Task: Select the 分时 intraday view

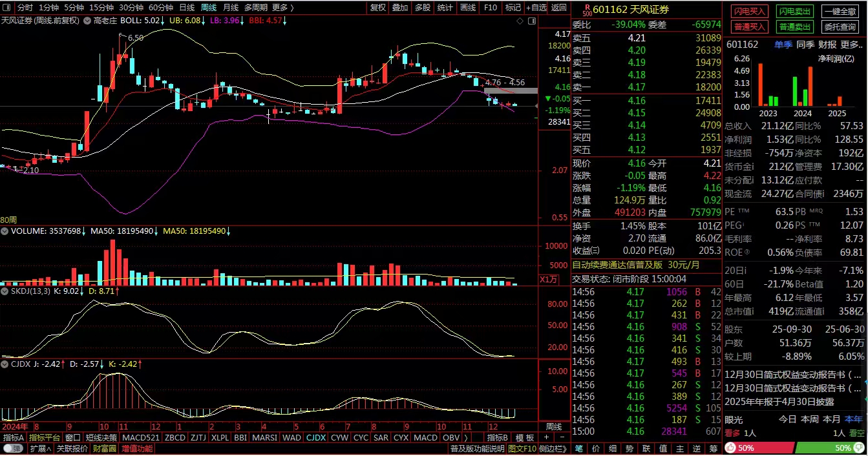Action: (x=25, y=8)
